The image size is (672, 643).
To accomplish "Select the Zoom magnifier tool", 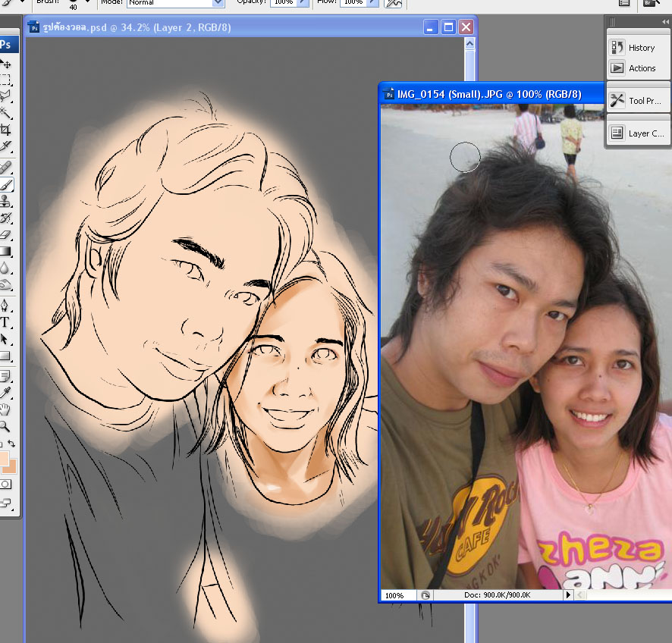I will pyautogui.click(x=5, y=425).
